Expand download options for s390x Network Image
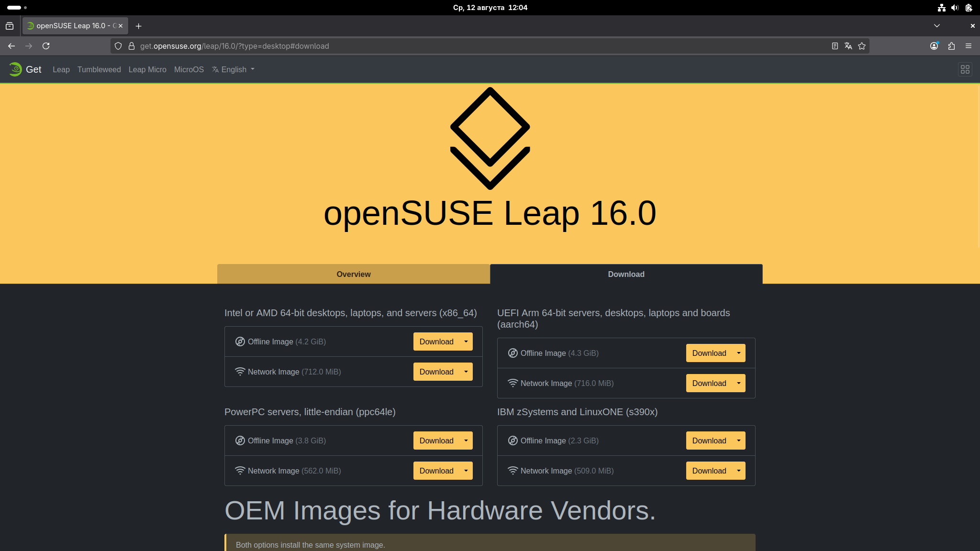The height and width of the screenshot is (551, 980). pos(739,471)
